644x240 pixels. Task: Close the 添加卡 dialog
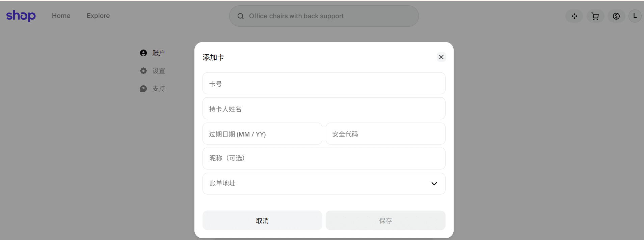click(x=441, y=57)
